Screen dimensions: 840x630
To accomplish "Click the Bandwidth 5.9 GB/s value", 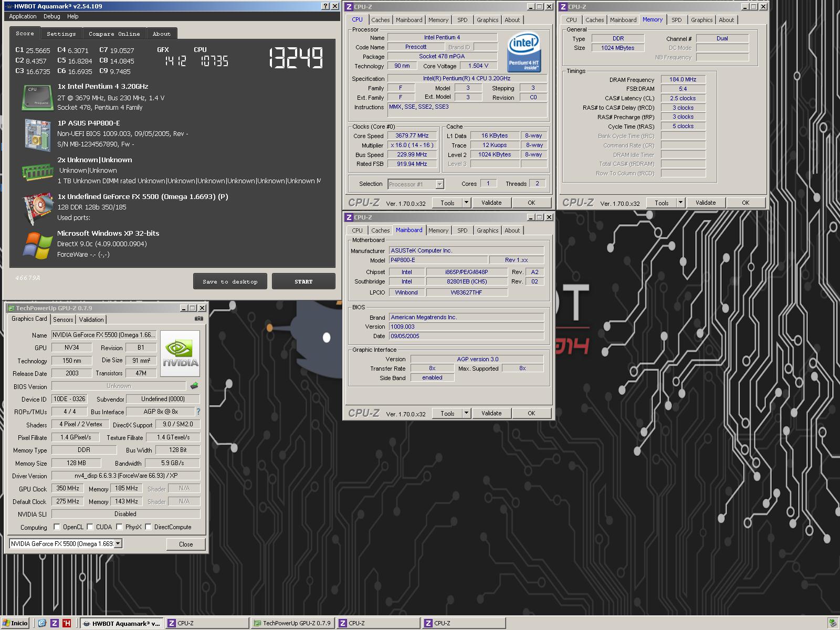I will [x=173, y=463].
